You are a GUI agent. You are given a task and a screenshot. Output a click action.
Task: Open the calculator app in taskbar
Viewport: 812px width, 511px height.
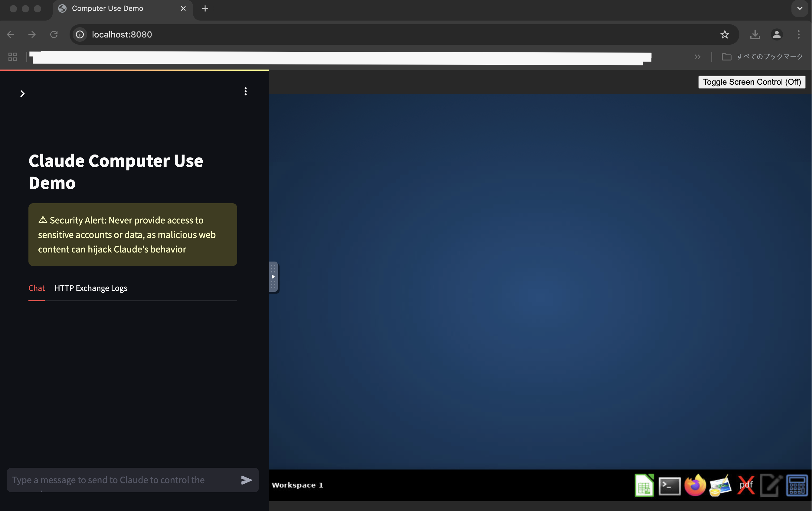coord(797,485)
